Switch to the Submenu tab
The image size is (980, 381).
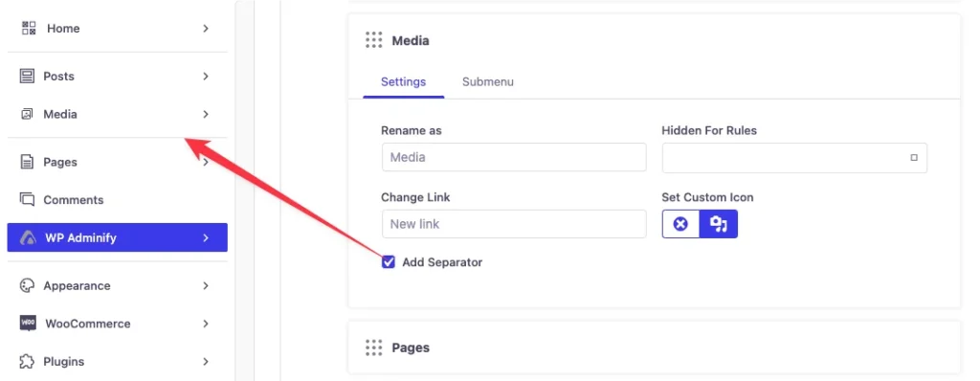488,82
